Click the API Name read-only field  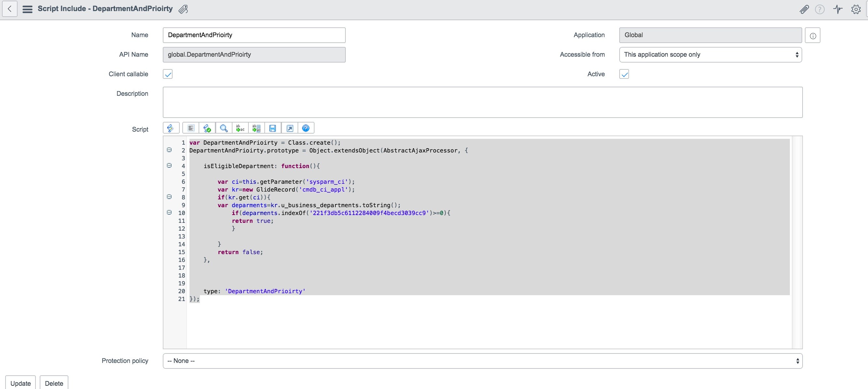[254, 55]
